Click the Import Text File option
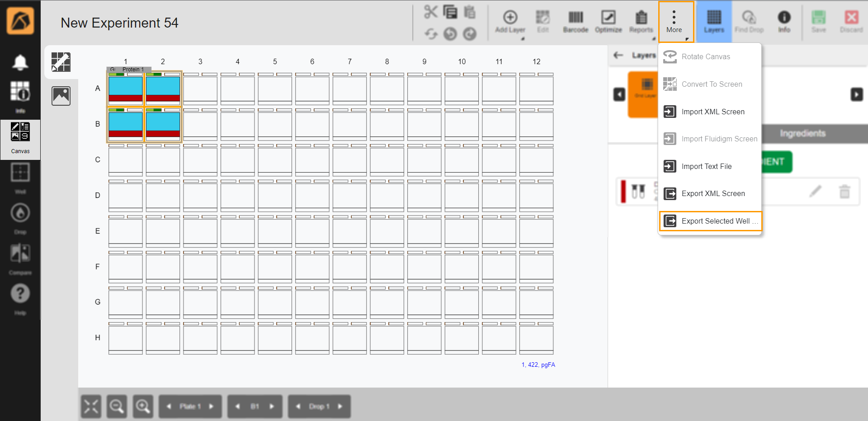Image resolution: width=868 pixels, height=421 pixels. tap(706, 166)
